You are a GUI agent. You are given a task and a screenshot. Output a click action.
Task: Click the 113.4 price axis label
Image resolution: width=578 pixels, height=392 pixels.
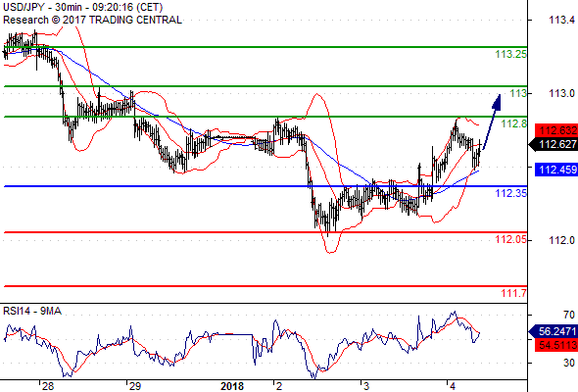click(561, 20)
